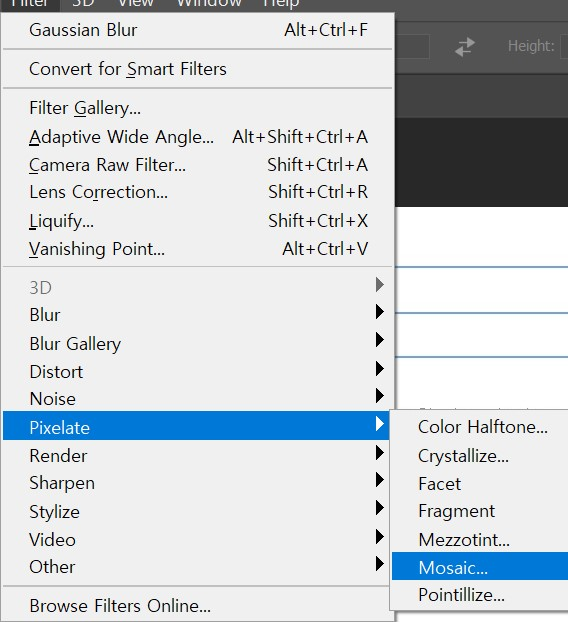Choose Convert for Smart Filters

pos(198,69)
